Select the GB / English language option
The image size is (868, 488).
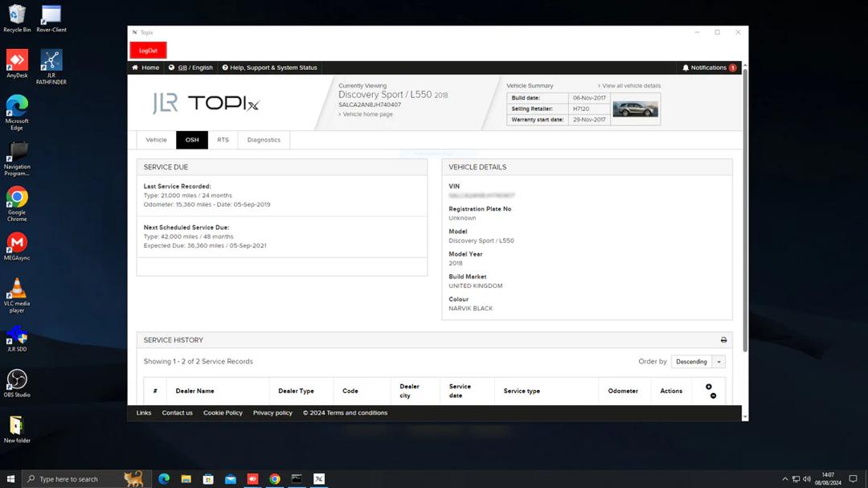click(x=190, y=68)
